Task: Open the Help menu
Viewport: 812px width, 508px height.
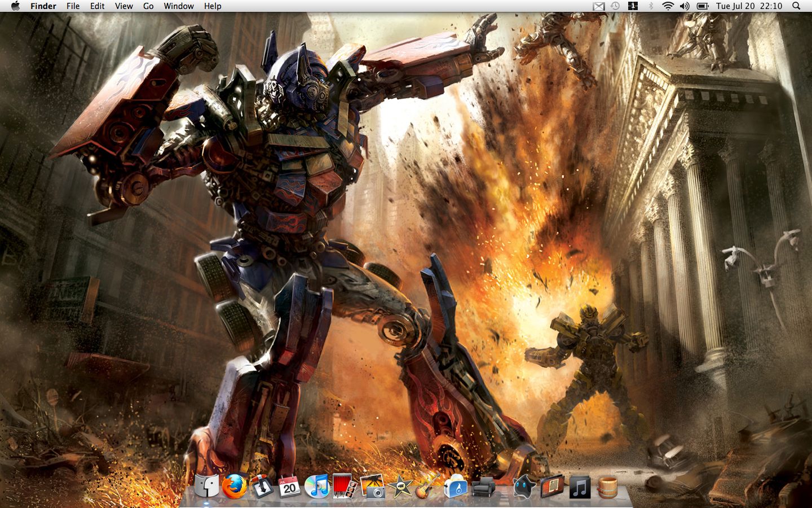Action: click(x=213, y=6)
